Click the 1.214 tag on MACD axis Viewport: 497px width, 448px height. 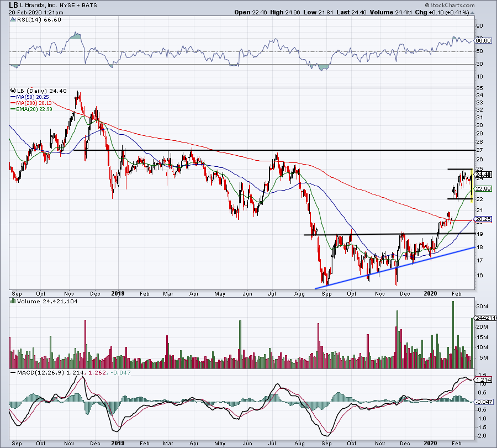click(483, 380)
